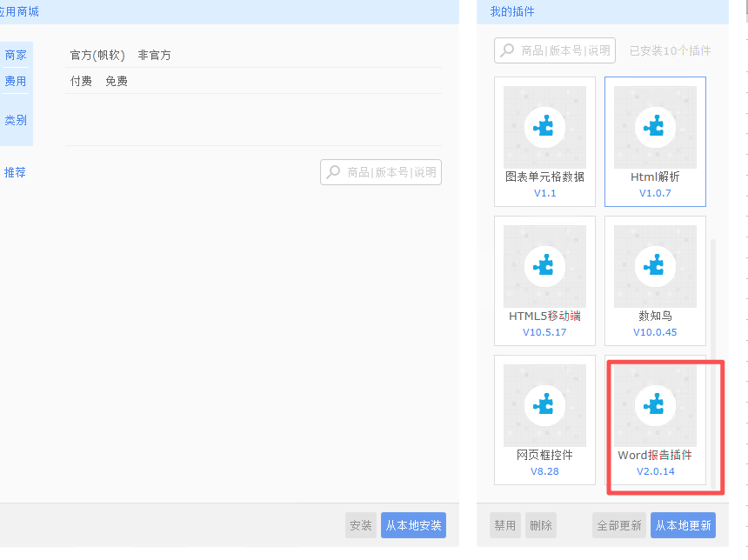Filter by 免费 plugins

117,81
